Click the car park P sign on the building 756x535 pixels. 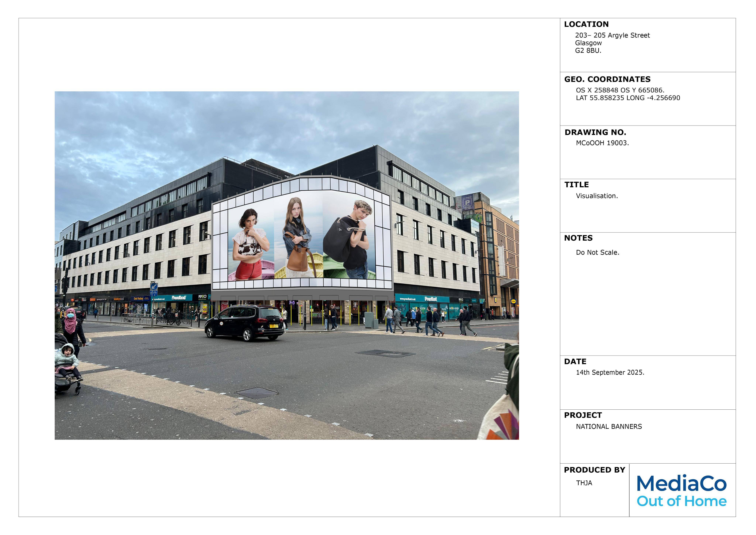coord(467,203)
